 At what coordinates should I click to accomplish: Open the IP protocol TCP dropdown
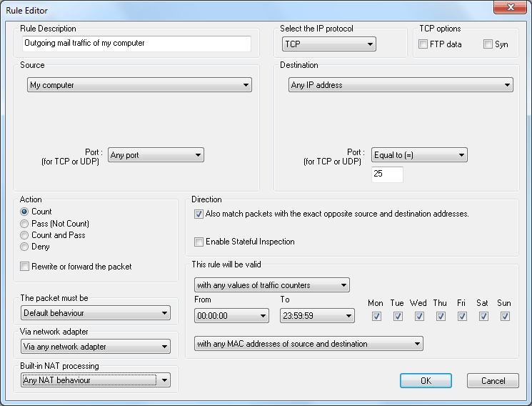[328, 44]
